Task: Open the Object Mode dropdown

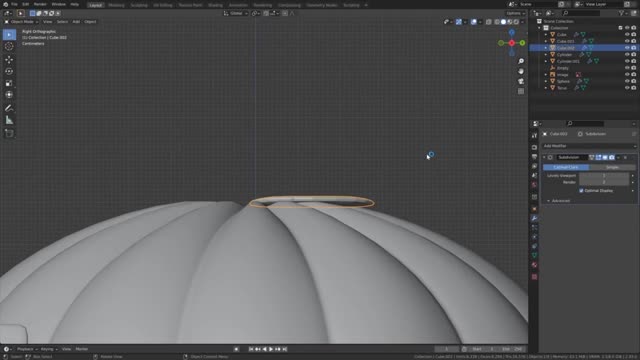Action: tap(21, 22)
